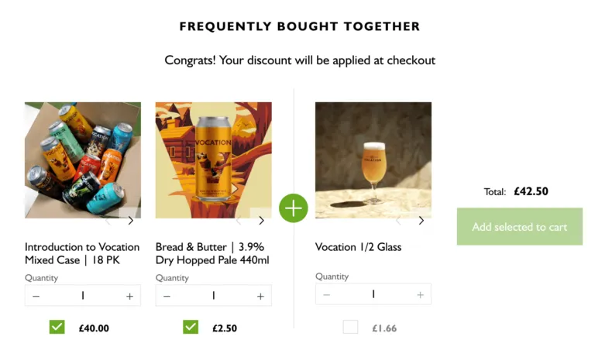Open Introduction to Vocation Mixed Case link
The height and width of the screenshot is (364, 595).
tap(82, 254)
